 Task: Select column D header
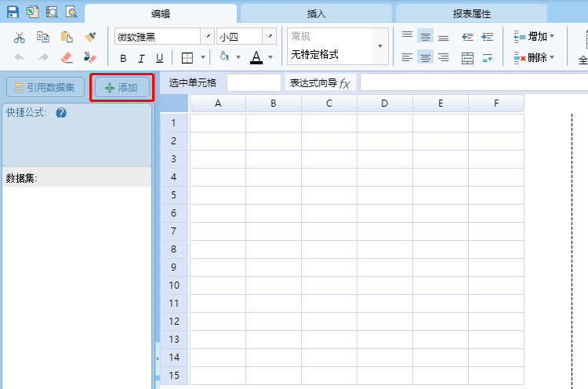pyautogui.click(x=384, y=104)
